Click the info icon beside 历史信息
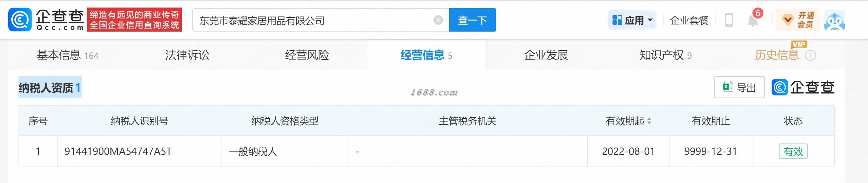Viewport: 868px width, 183px height. (810, 55)
